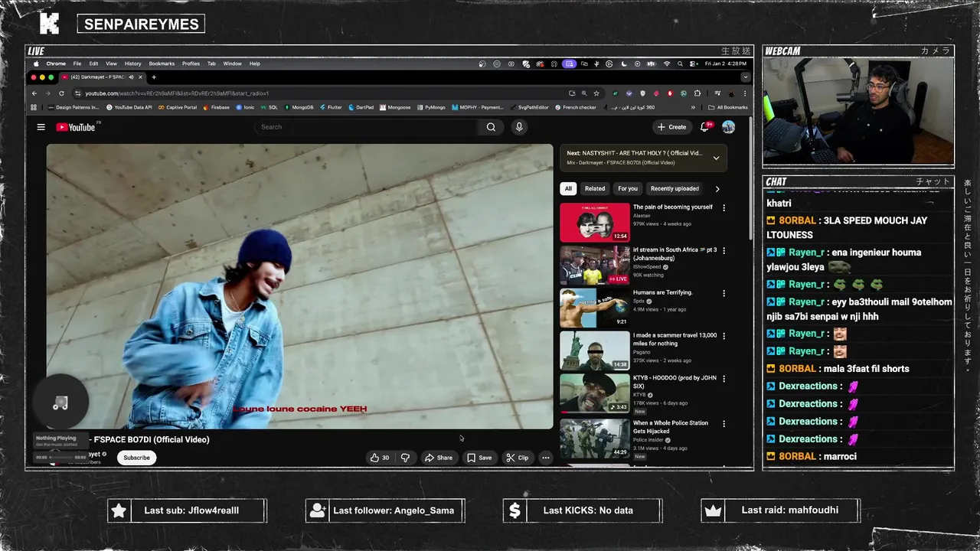Open the Firebase bookmark
The image size is (980, 551).
[x=216, y=107]
